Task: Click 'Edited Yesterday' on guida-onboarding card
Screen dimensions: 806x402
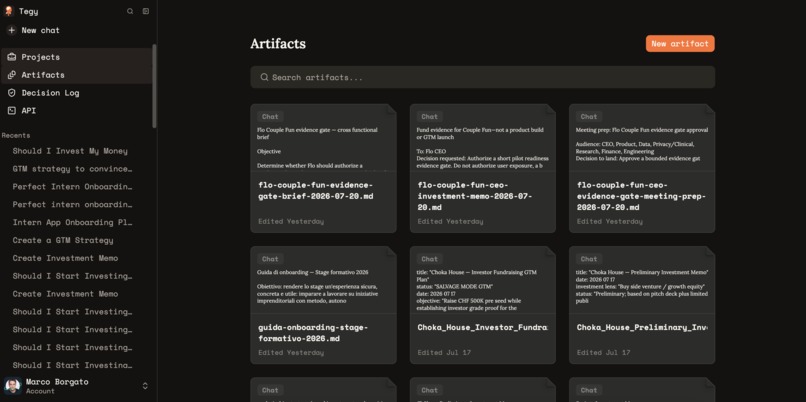Action: [x=291, y=353]
